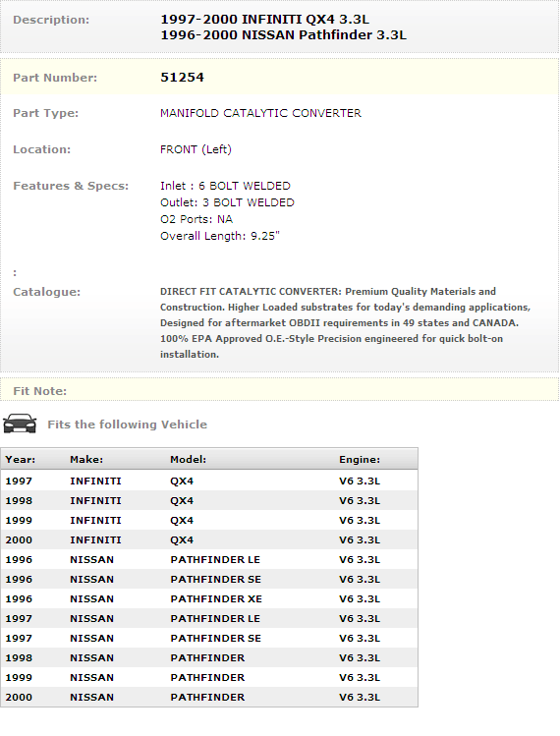Image resolution: width=560 pixels, height=736 pixels.
Task: Click the FRONT (Left) location value
Action: tap(196, 149)
